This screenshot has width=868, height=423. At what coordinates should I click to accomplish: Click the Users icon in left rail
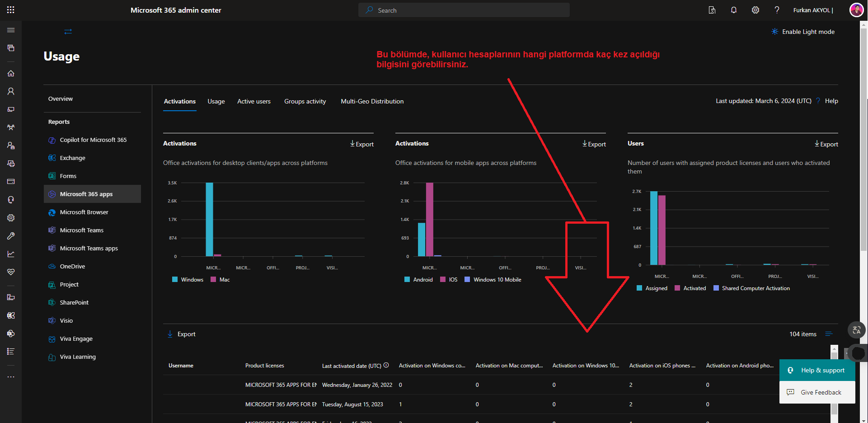point(11,91)
